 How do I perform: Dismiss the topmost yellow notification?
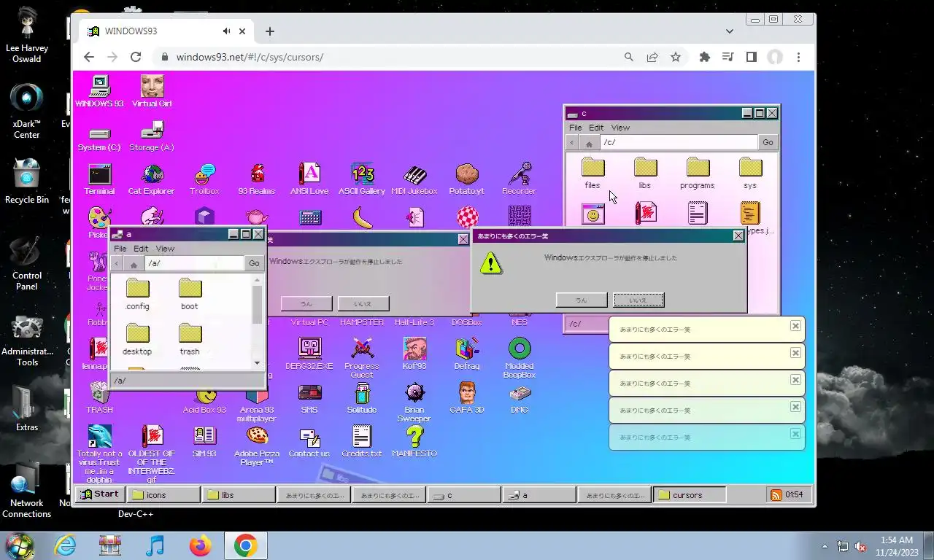(x=795, y=326)
